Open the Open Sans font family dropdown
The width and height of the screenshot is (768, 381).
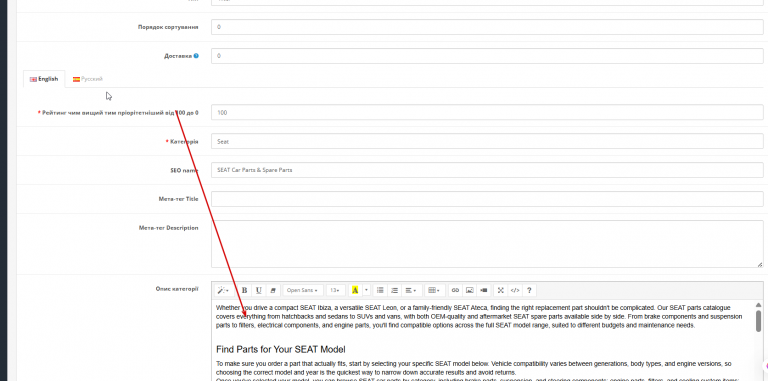[x=303, y=290]
